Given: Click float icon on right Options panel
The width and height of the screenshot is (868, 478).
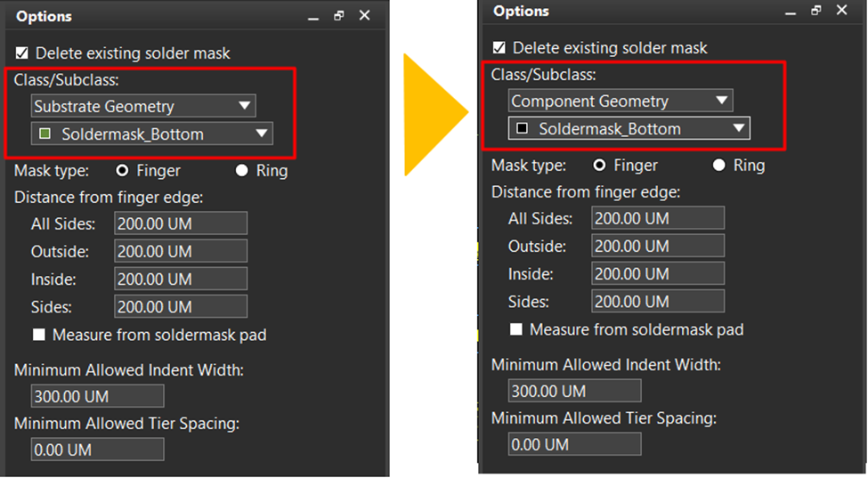Looking at the screenshot, I should point(816,11).
